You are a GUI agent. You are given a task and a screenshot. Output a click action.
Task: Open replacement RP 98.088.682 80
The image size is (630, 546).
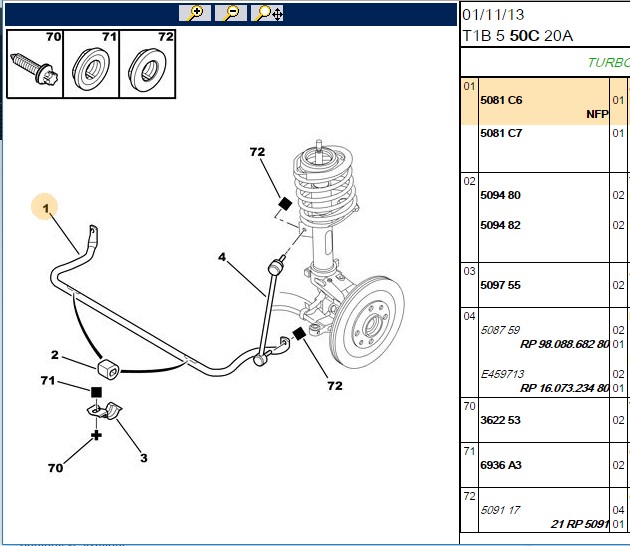click(565, 344)
